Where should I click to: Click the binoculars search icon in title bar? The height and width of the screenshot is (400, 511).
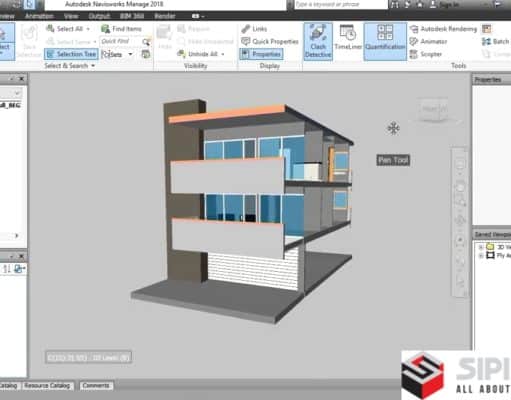point(395,5)
